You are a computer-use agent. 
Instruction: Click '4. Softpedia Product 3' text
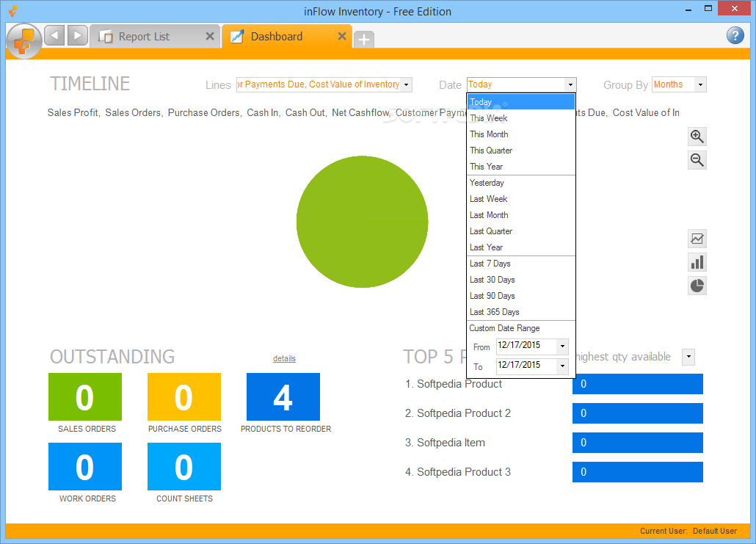(x=457, y=472)
